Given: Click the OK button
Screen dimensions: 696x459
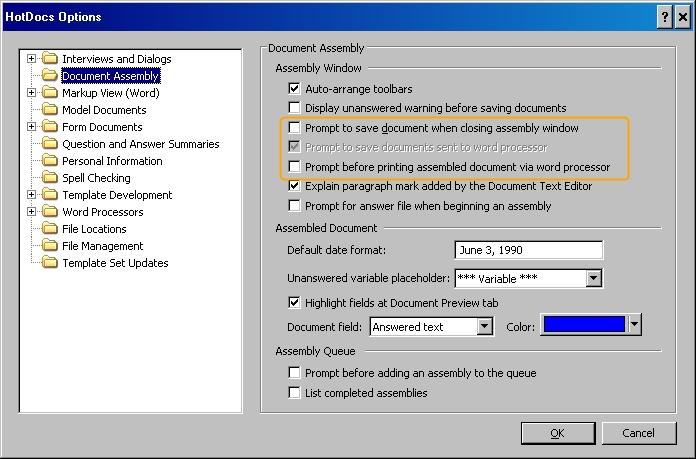Looking at the screenshot, I should pos(558,433).
